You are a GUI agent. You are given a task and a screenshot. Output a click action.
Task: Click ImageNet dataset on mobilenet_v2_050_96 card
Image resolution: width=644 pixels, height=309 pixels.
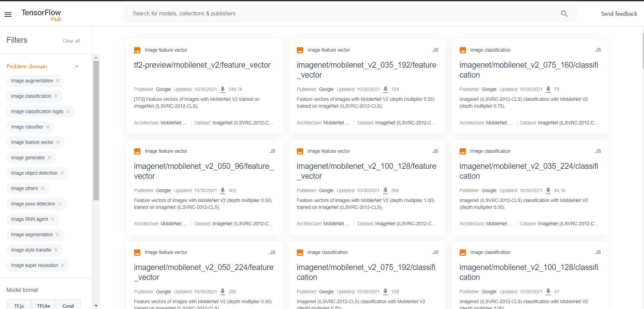click(243, 224)
